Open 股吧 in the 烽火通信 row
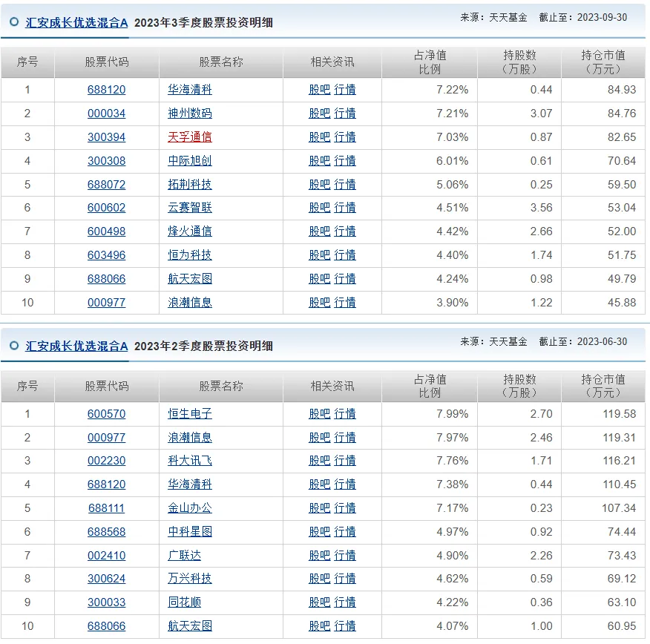 click(320, 231)
